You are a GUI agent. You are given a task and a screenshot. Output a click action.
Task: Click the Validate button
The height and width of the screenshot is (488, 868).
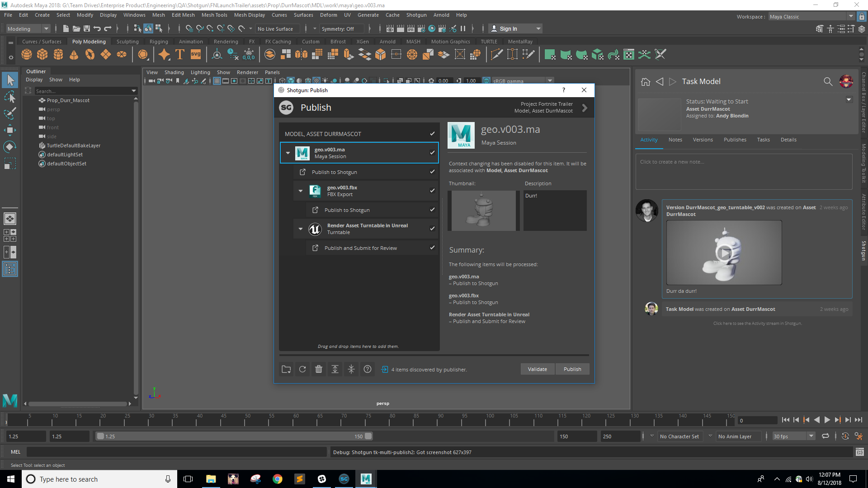point(537,369)
